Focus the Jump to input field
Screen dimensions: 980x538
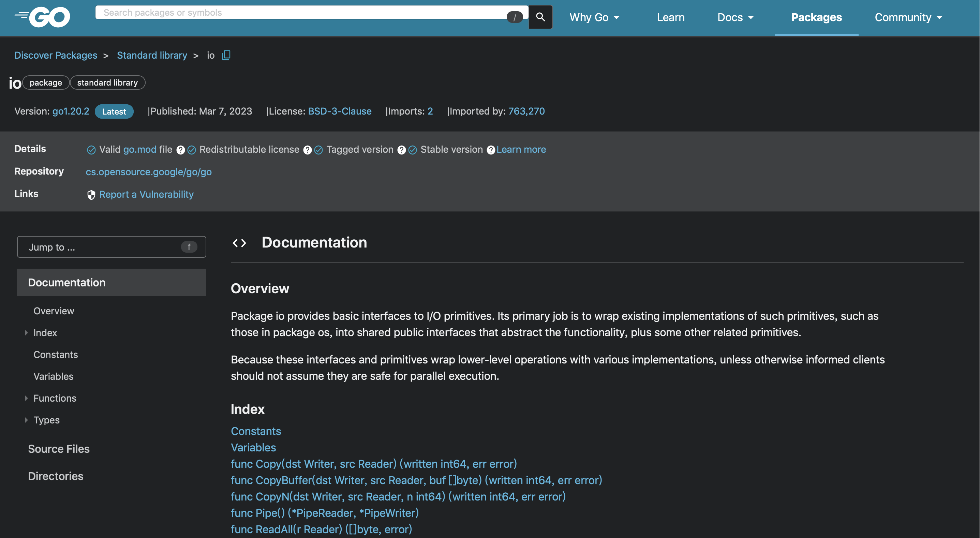112,247
